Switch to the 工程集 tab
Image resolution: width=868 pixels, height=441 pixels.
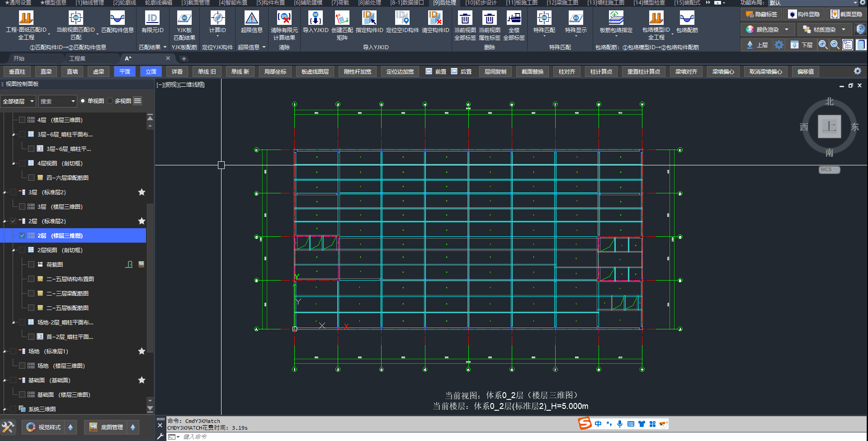tap(77, 58)
